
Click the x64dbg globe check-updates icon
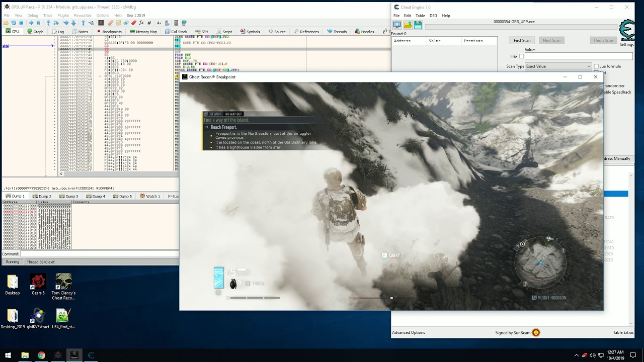click(184, 23)
